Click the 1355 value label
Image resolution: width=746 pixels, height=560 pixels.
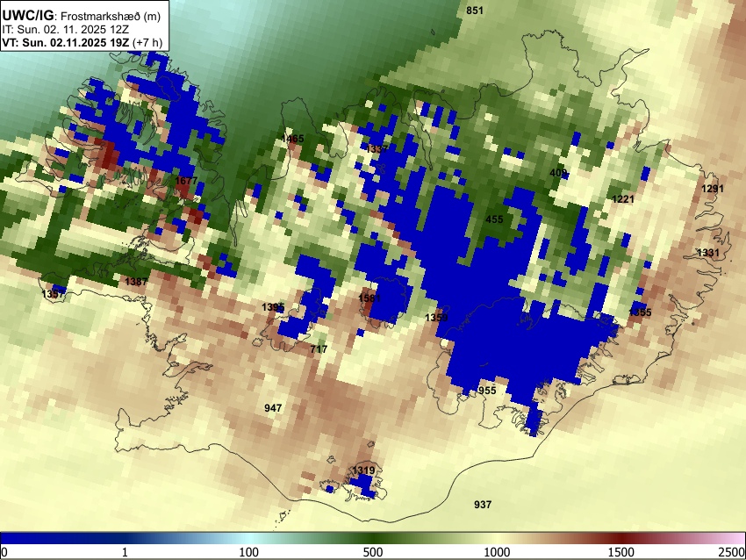(x=640, y=312)
